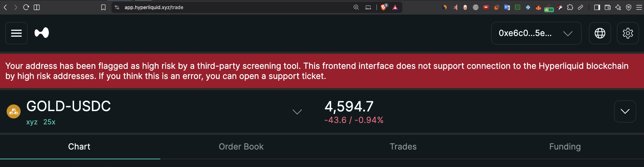Bookmark this page with bookmark icon
The image size is (644, 167).
pyautogui.click(x=103, y=7)
